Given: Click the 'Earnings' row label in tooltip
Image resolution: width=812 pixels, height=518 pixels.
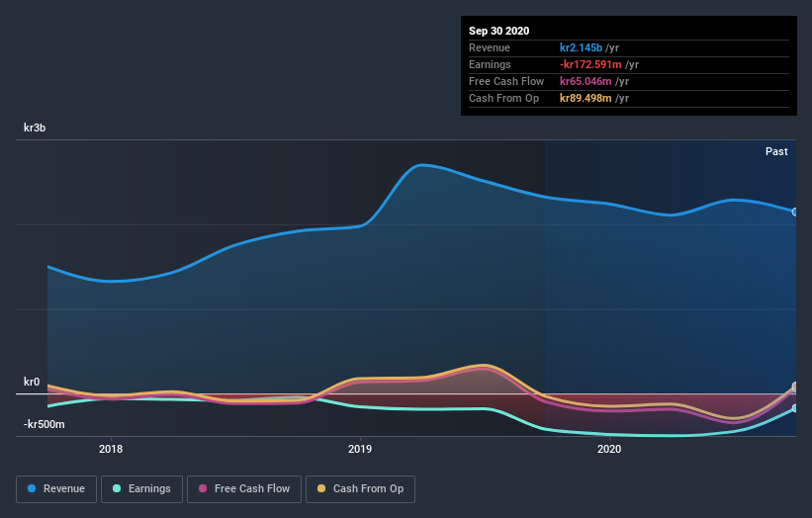Looking at the screenshot, I should tap(490, 64).
